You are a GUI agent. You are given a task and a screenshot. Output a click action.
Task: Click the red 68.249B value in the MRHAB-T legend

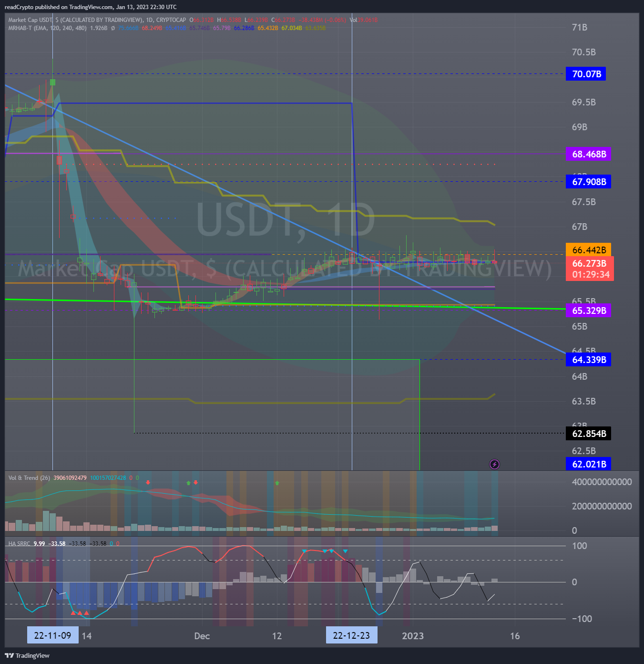pos(152,28)
